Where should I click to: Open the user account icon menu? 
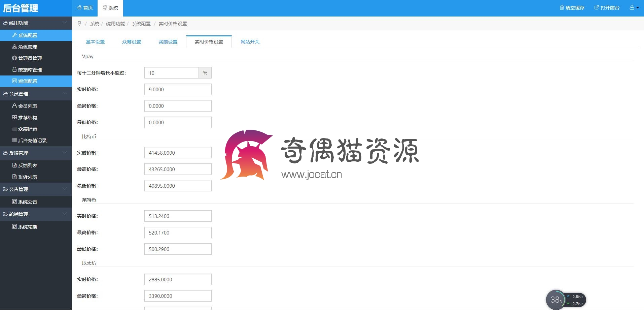coord(632,7)
